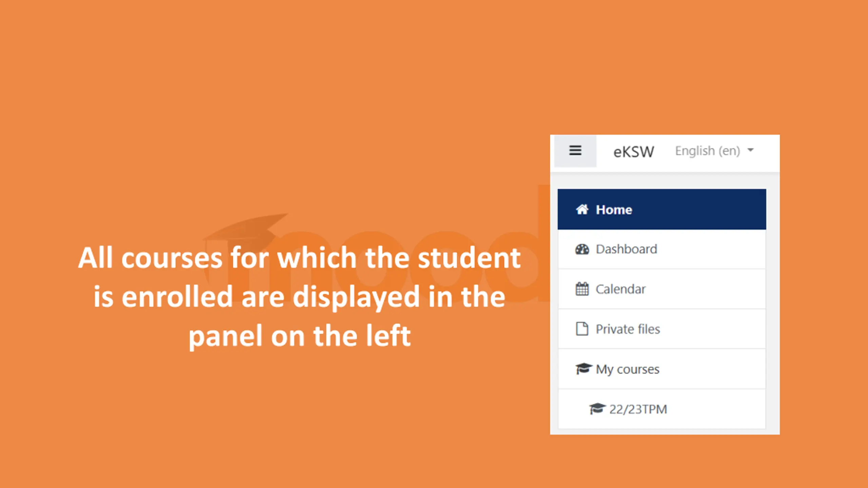Open the Private files label
868x488 pixels.
click(x=628, y=329)
